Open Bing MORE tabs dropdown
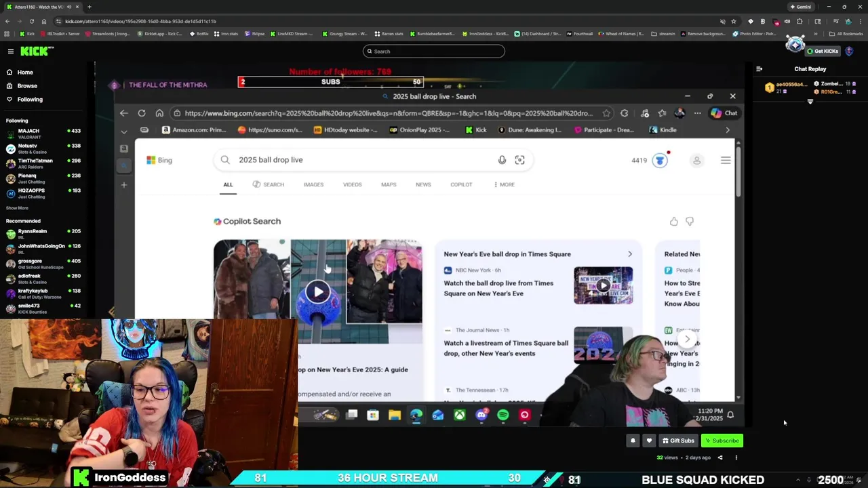 click(504, 184)
